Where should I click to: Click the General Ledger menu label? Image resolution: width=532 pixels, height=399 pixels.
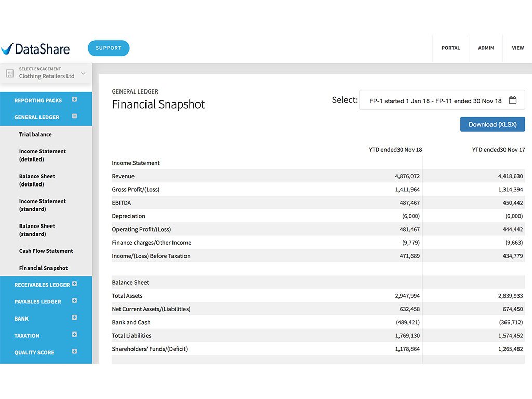[x=37, y=117]
